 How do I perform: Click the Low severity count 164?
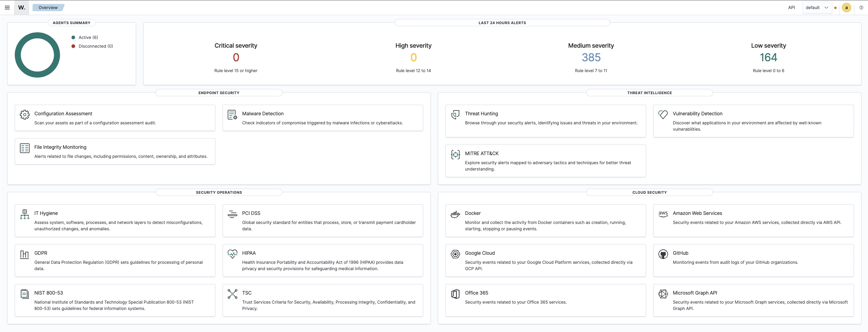click(x=768, y=57)
